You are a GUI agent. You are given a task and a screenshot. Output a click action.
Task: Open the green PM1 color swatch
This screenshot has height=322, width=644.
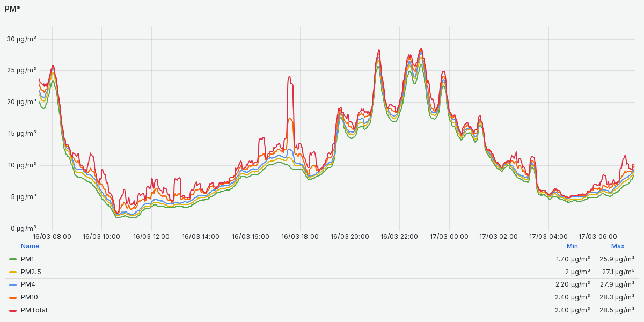13,259
